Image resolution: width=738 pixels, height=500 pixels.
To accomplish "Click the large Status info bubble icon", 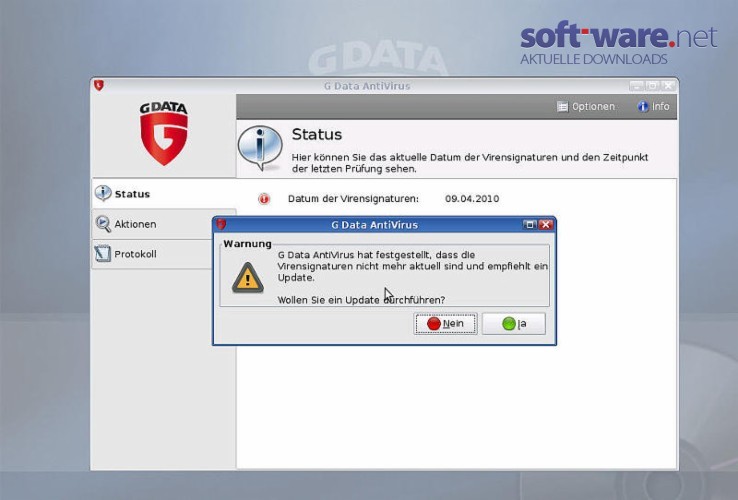I will [x=260, y=147].
